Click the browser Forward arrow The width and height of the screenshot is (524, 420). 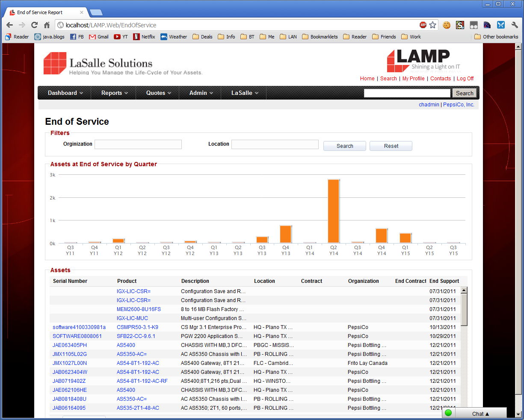22,25
